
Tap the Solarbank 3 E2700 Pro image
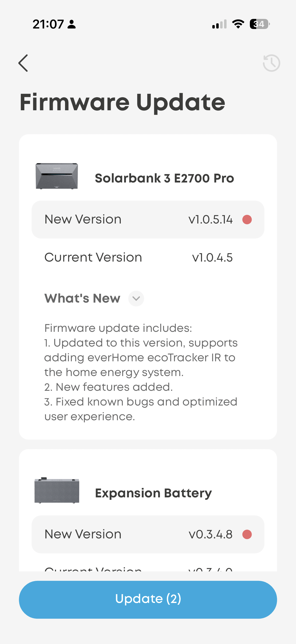pyautogui.click(x=57, y=176)
